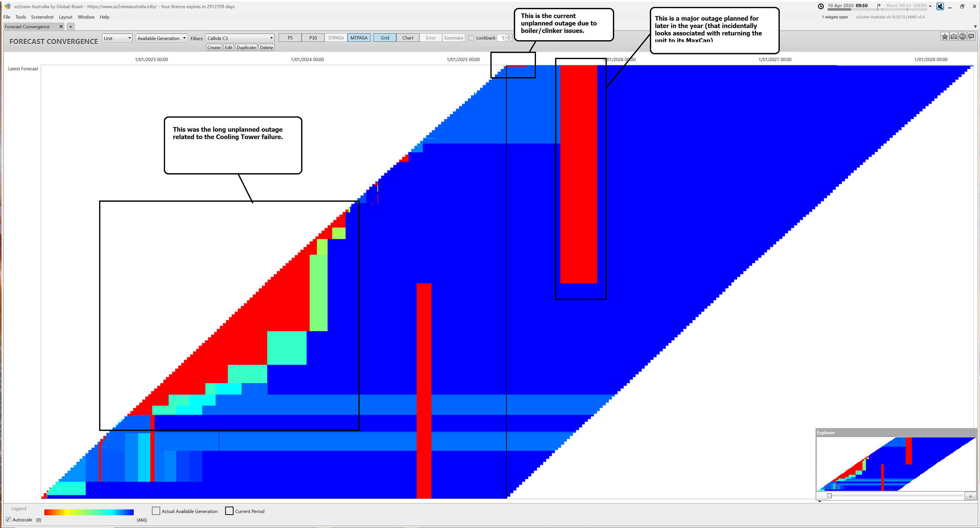Click the 1/01/2024 00:00 axis label
This screenshot has width=980, height=528.
[x=307, y=59]
